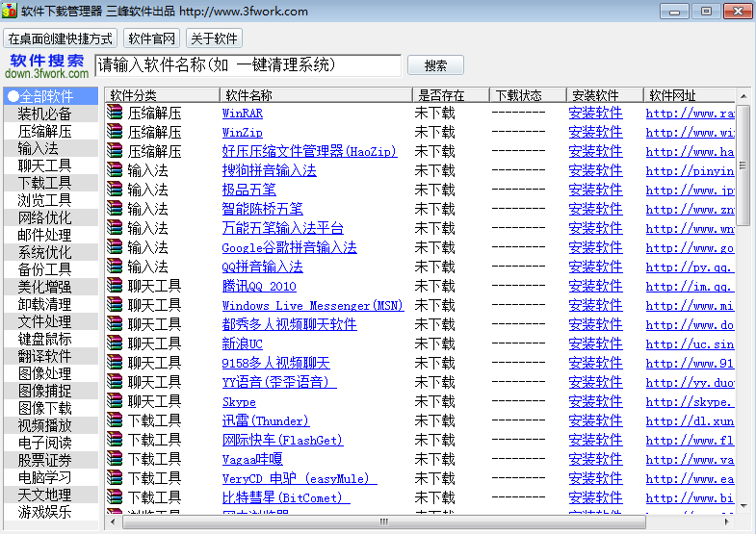Image resolution: width=756 pixels, height=534 pixels.
Task: Click the icon beside Vagaa哇嘎
Action: (115, 459)
